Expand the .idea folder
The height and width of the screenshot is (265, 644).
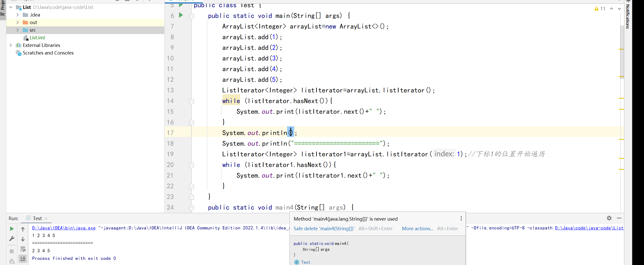(18, 15)
